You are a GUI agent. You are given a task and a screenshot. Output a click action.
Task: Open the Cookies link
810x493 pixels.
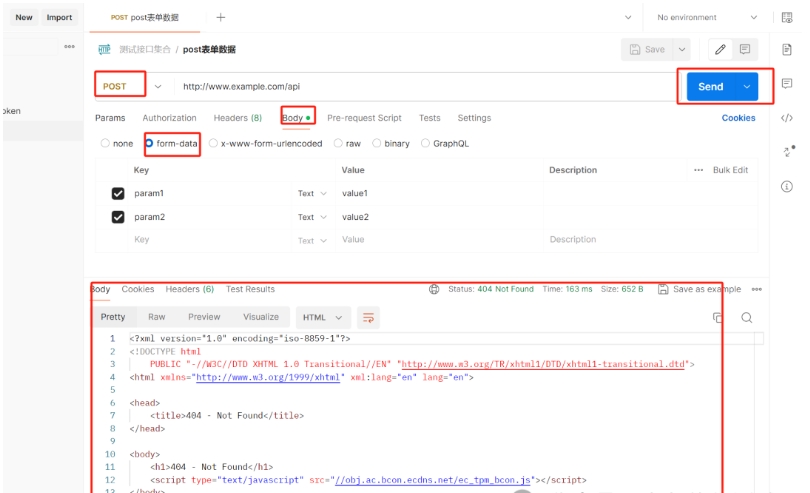click(x=738, y=118)
